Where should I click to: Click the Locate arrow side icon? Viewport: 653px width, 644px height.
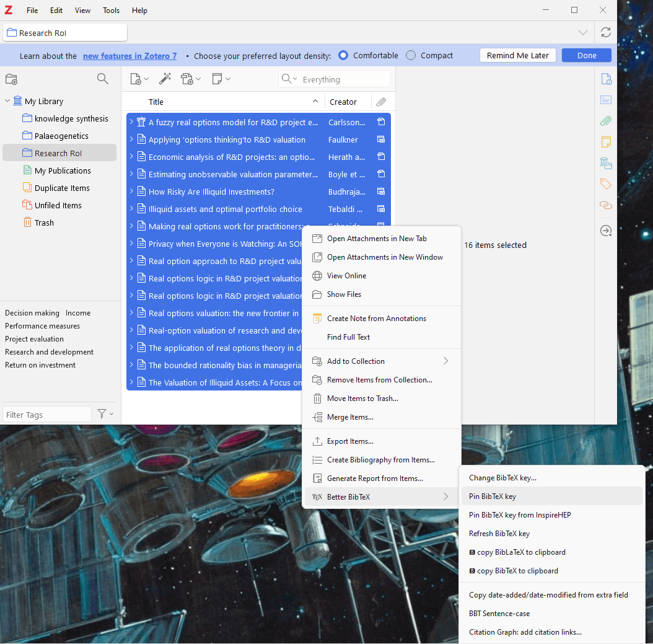tap(606, 231)
